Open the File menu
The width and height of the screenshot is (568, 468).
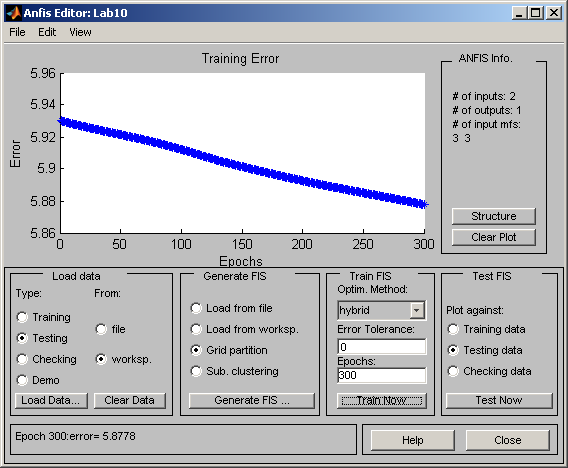pyautogui.click(x=17, y=32)
